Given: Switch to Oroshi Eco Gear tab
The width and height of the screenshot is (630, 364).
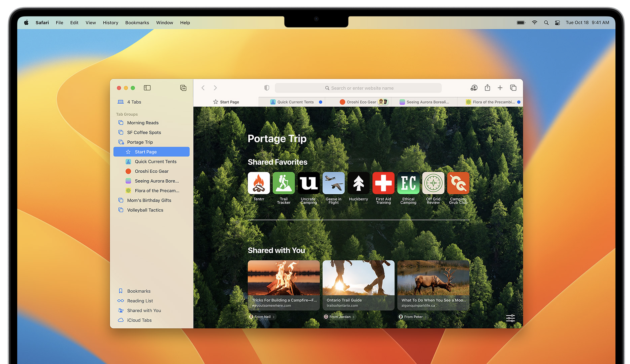Looking at the screenshot, I should pyautogui.click(x=358, y=102).
